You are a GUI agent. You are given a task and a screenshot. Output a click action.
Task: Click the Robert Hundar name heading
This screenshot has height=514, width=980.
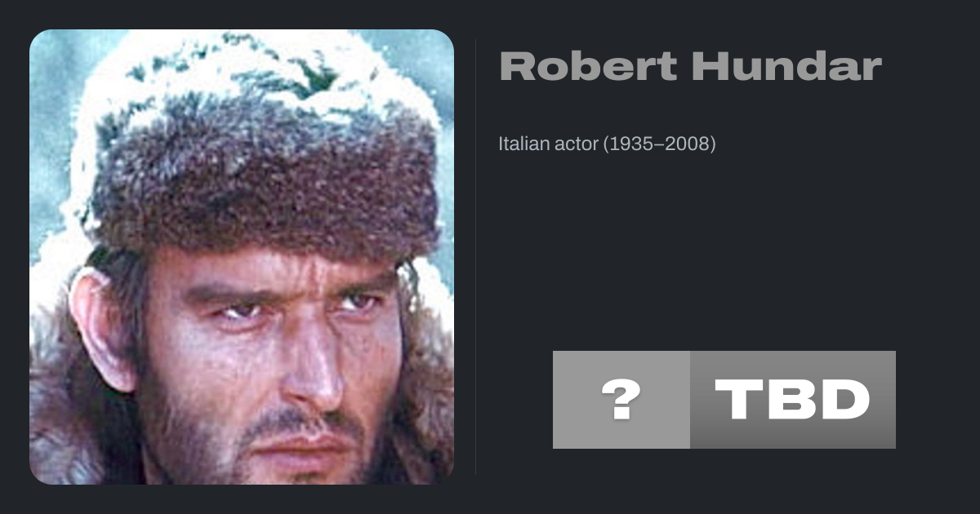tap(690, 66)
